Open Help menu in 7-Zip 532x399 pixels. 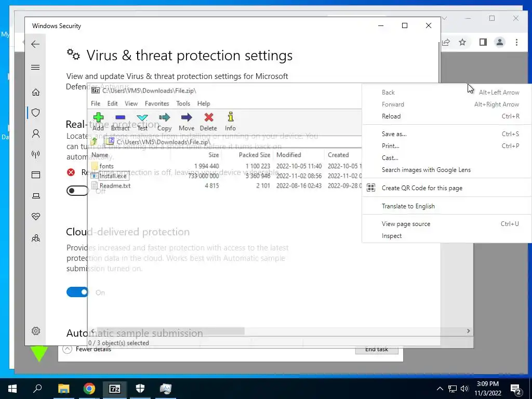[x=204, y=103]
